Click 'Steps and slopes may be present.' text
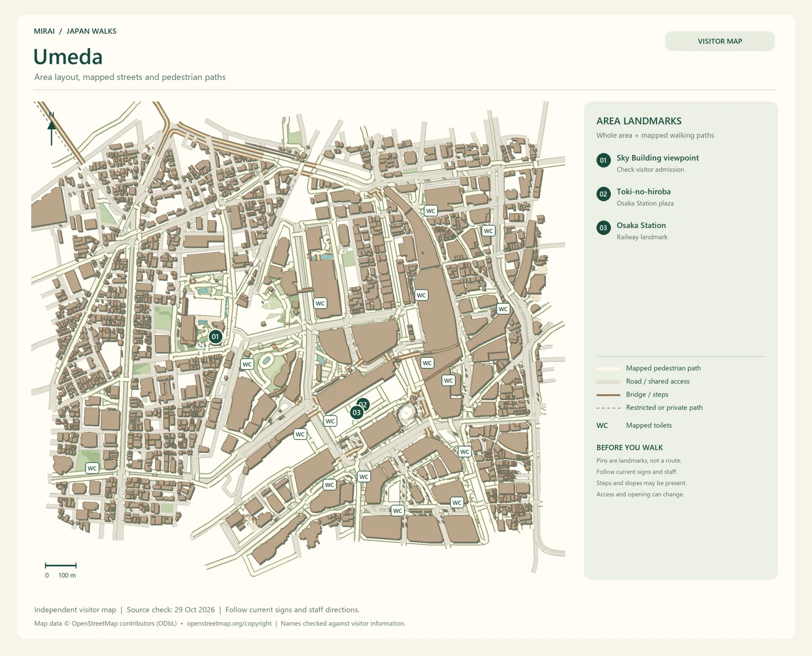This screenshot has width=812, height=656. [x=641, y=483]
